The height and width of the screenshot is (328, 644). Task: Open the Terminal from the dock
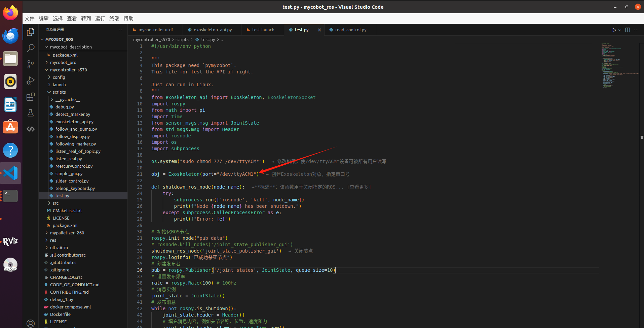click(10, 196)
